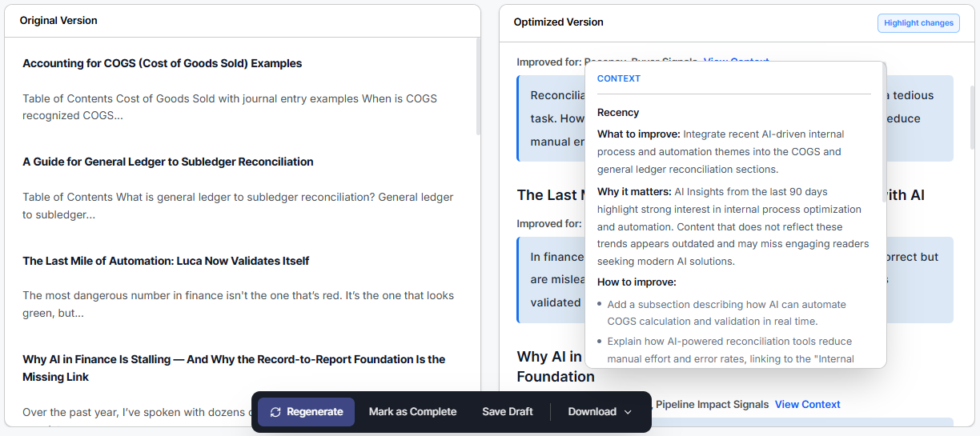
Task: Click the Pipeline Impact Signals label
Action: 712,405
